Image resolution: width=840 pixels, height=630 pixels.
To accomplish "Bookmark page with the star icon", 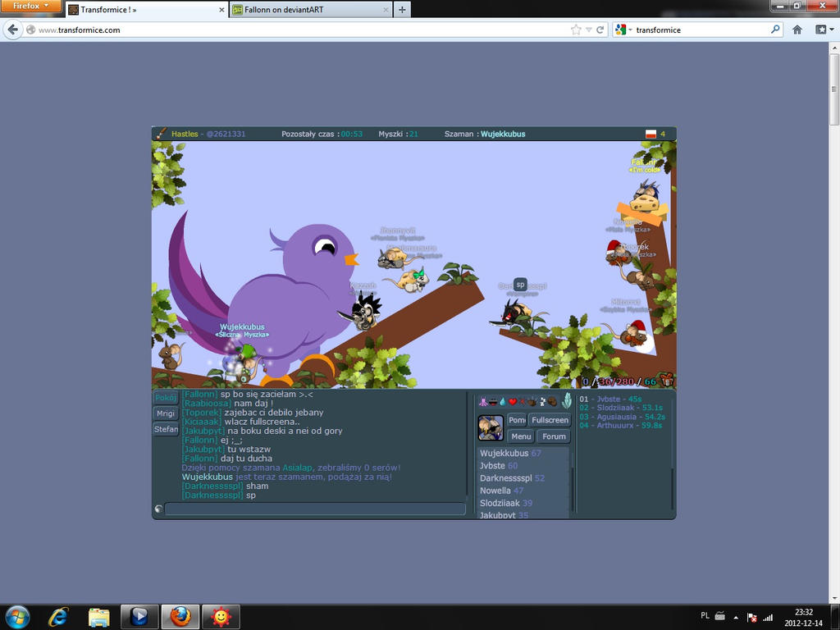I will (x=576, y=30).
